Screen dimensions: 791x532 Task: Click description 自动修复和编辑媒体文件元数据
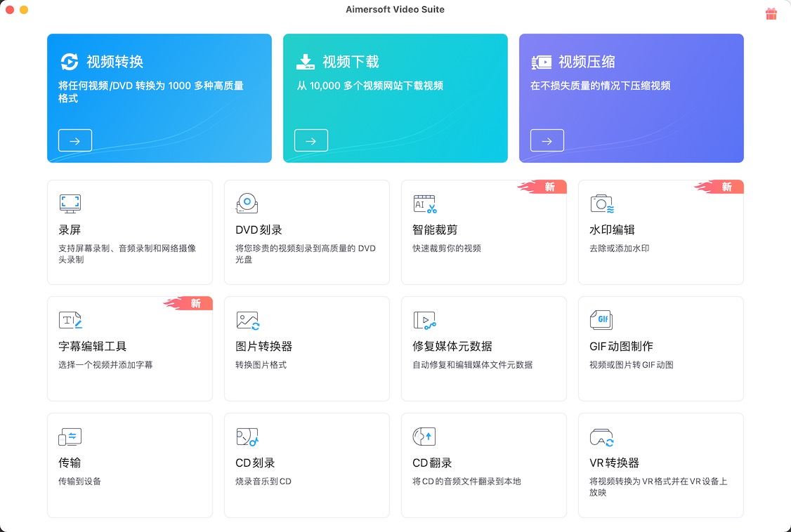click(473, 365)
